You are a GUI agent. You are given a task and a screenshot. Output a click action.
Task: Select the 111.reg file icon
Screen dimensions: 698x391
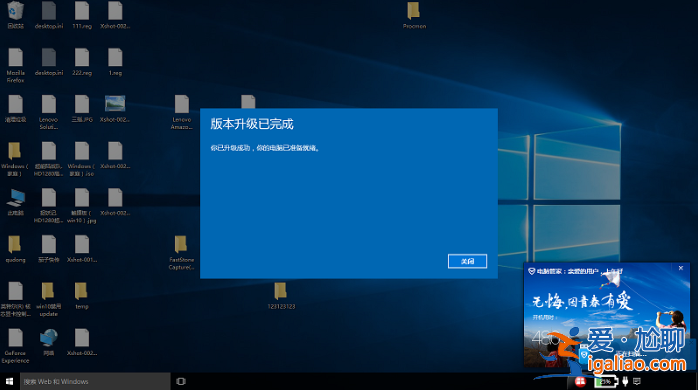pos(82,11)
